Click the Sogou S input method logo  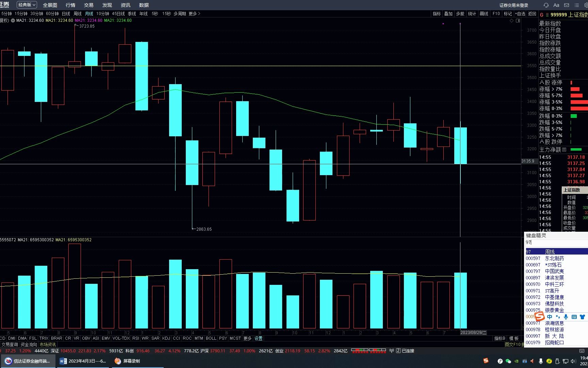540,317
